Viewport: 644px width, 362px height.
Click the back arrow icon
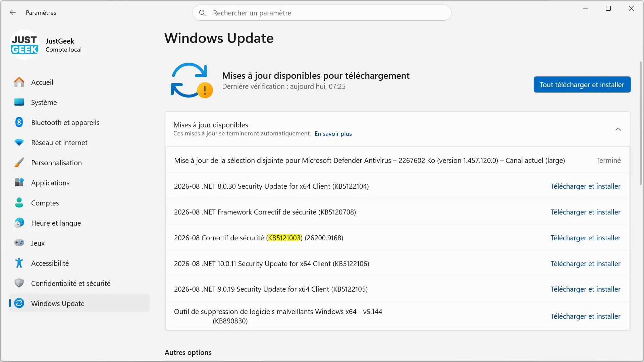click(13, 12)
